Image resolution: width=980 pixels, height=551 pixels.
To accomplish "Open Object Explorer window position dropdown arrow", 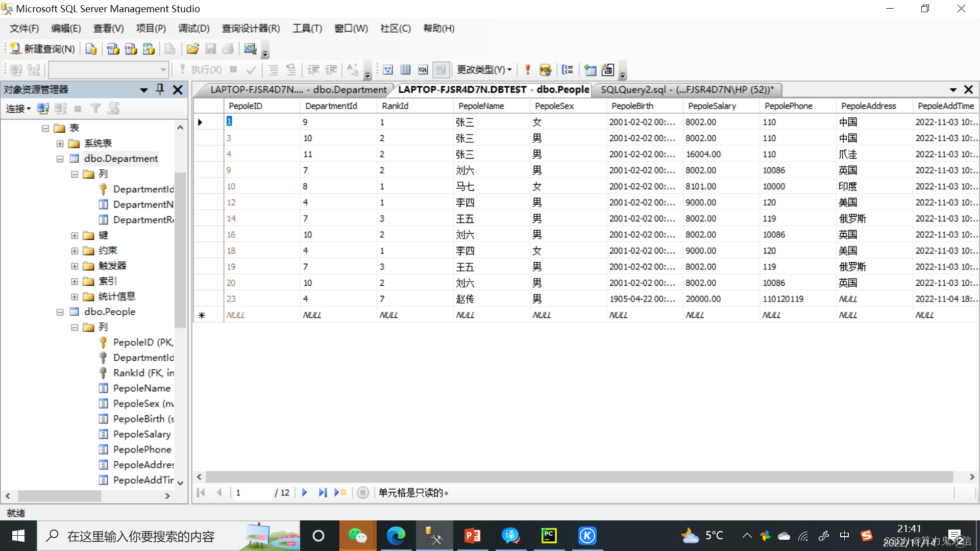I will pyautogui.click(x=144, y=90).
